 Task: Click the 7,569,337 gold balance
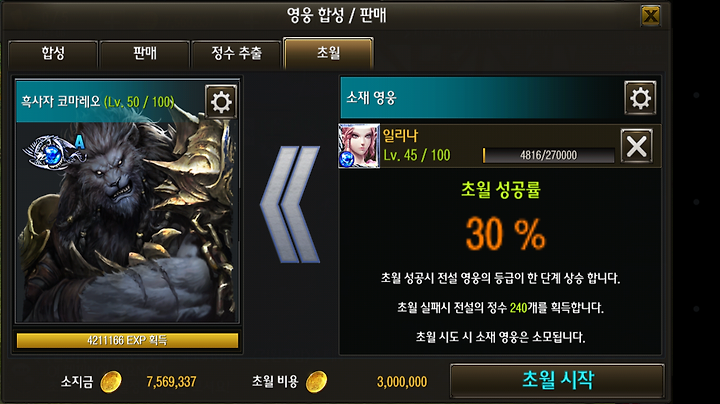(x=171, y=382)
